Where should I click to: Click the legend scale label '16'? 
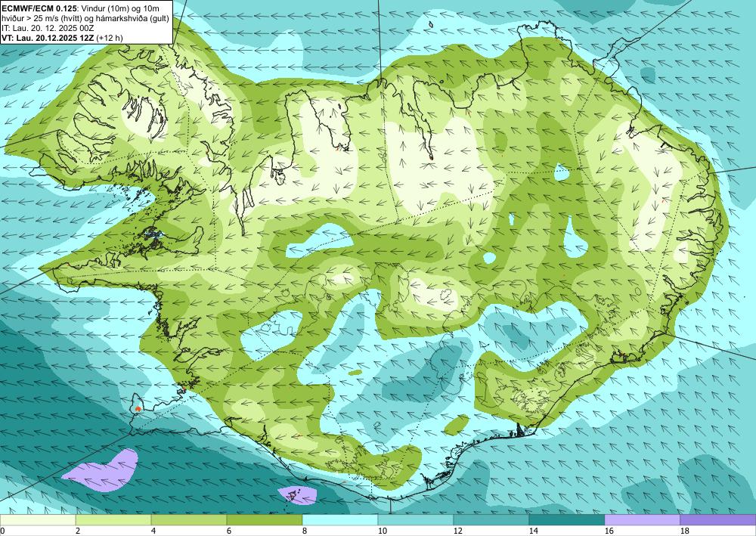pyautogui.click(x=609, y=531)
